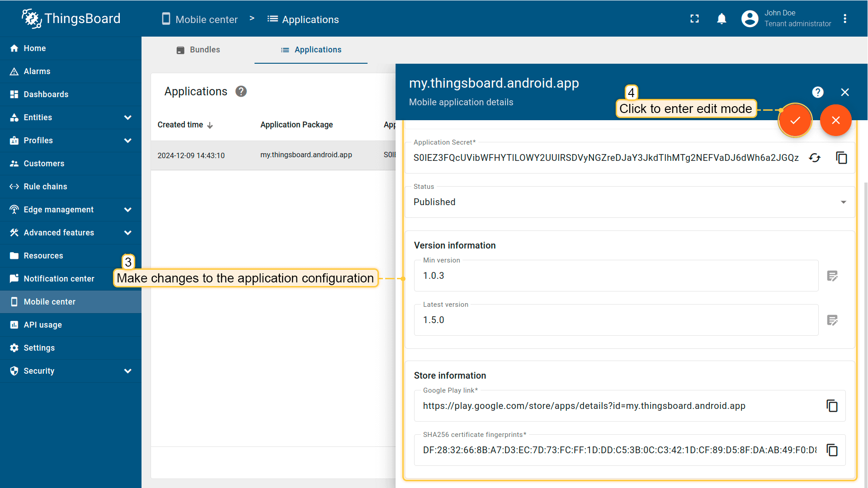Click the notifications bell icon
The image size is (868, 488).
tap(722, 19)
